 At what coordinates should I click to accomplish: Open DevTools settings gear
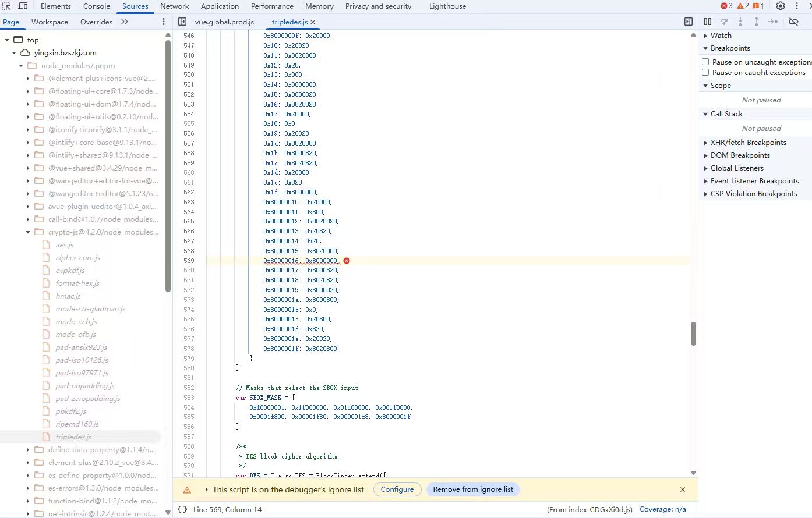(781, 6)
